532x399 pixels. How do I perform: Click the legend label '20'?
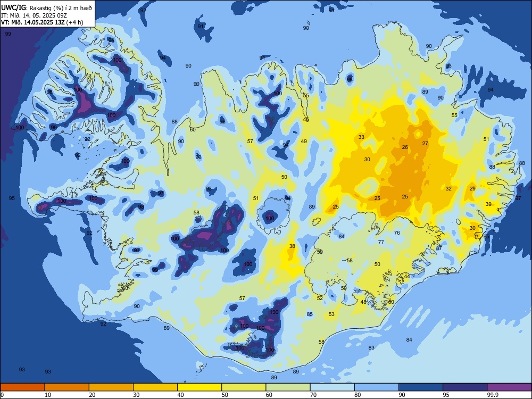point(92,395)
